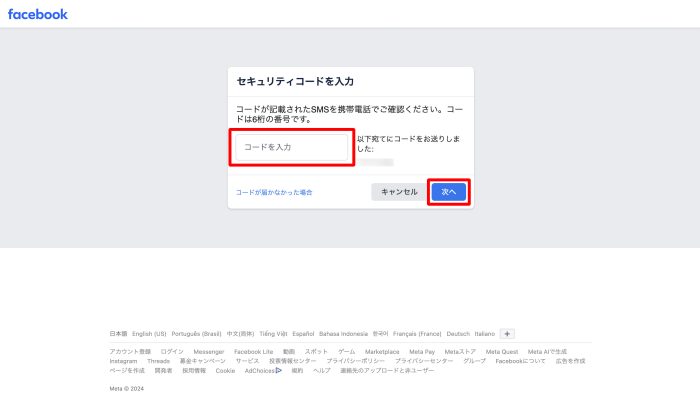
Task: Select Français (France) language
Action: point(417,334)
